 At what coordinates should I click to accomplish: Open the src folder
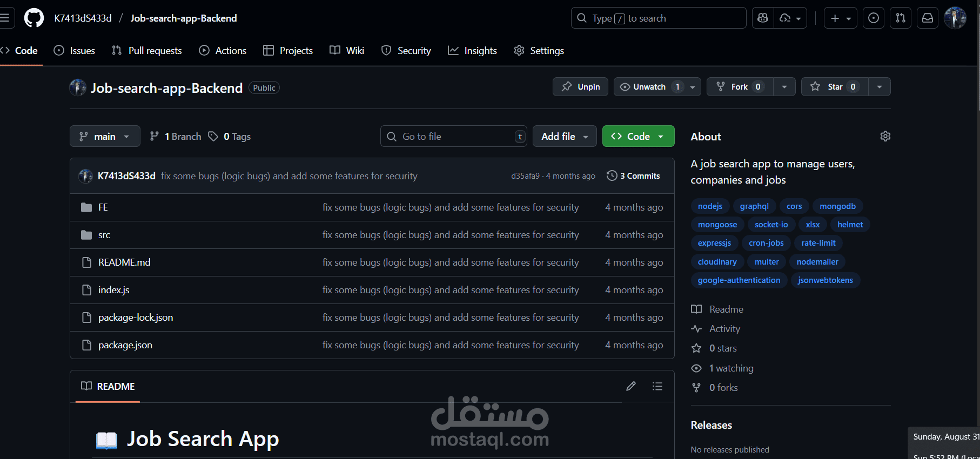(104, 235)
